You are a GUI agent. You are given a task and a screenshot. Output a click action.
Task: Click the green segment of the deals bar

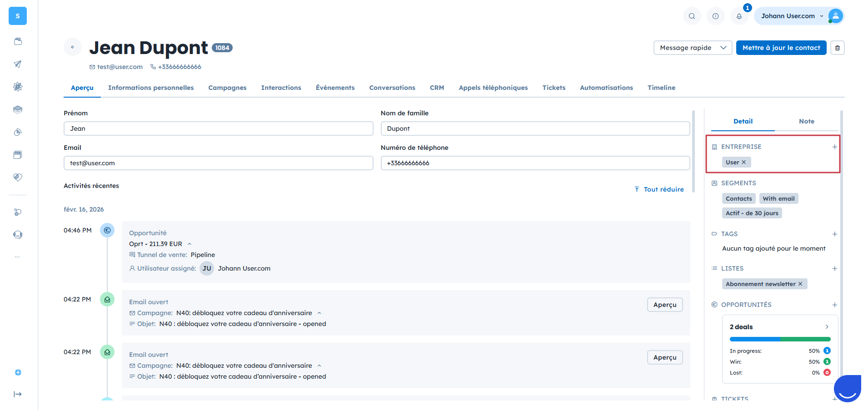pos(805,339)
